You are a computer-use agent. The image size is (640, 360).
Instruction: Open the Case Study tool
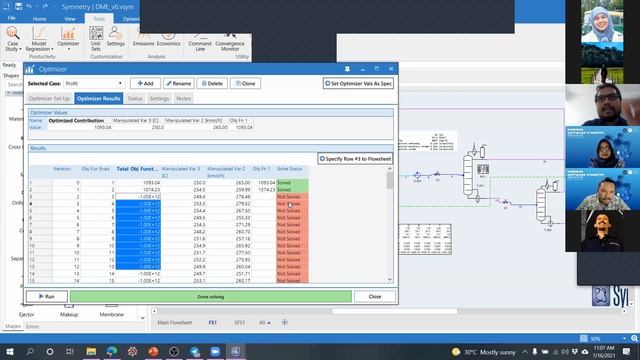pos(13,39)
